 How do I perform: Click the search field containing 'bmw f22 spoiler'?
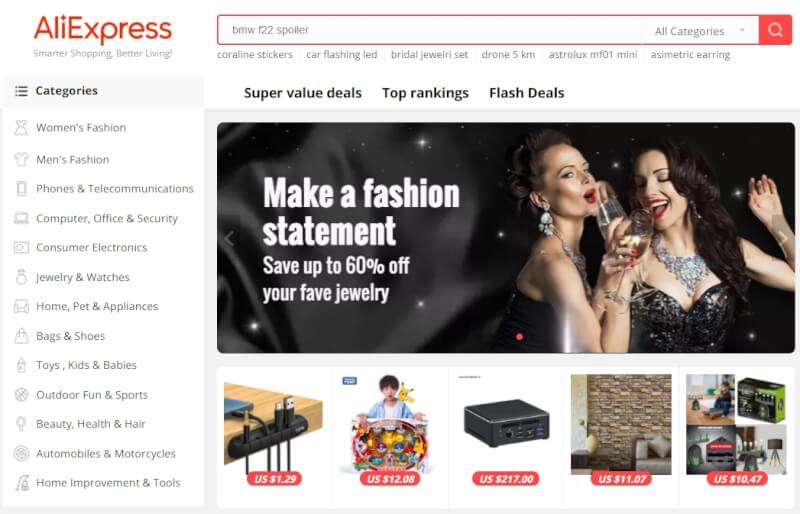pyautogui.click(x=430, y=30)
